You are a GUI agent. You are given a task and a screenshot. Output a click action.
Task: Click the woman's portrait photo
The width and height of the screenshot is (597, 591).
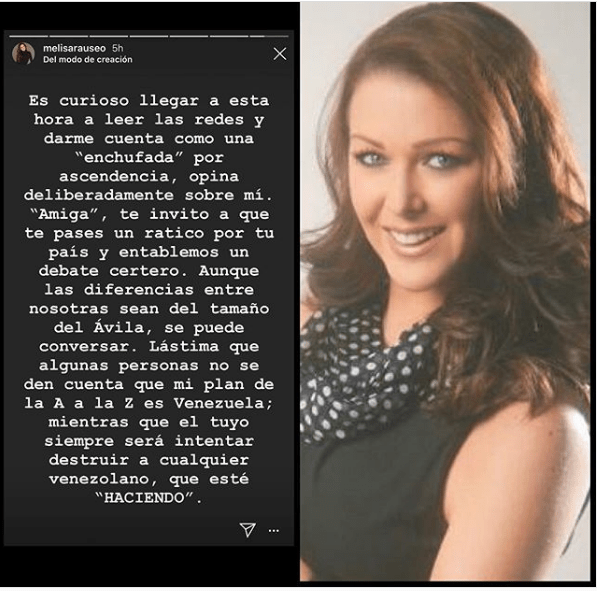pos(445,292)
